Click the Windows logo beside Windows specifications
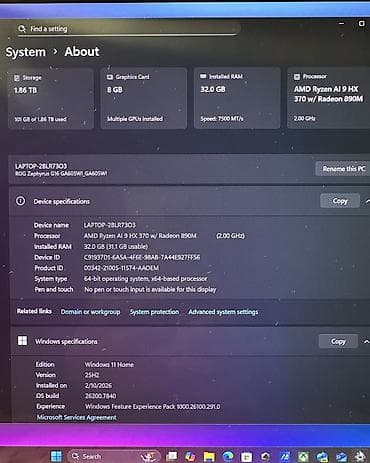 (22, 341)
